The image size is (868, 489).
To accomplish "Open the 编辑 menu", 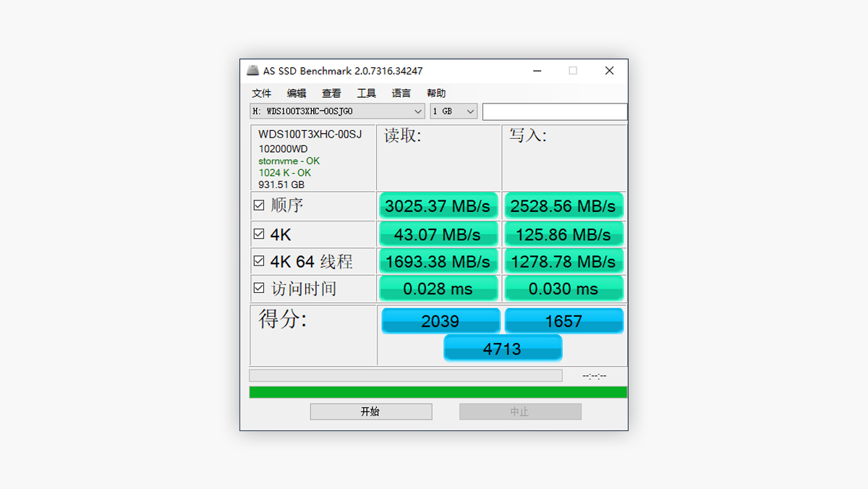I will click(x=297, y=93).
